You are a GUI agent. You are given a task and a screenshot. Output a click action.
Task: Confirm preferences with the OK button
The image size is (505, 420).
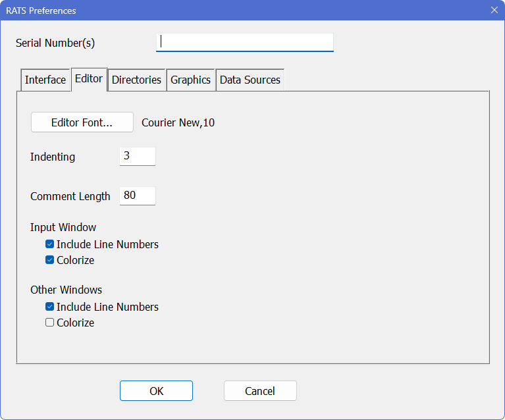tap(156, 391)
